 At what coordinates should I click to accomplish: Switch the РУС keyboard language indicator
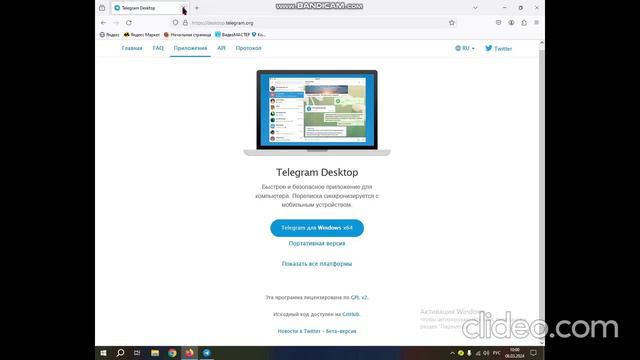point(497,353)
